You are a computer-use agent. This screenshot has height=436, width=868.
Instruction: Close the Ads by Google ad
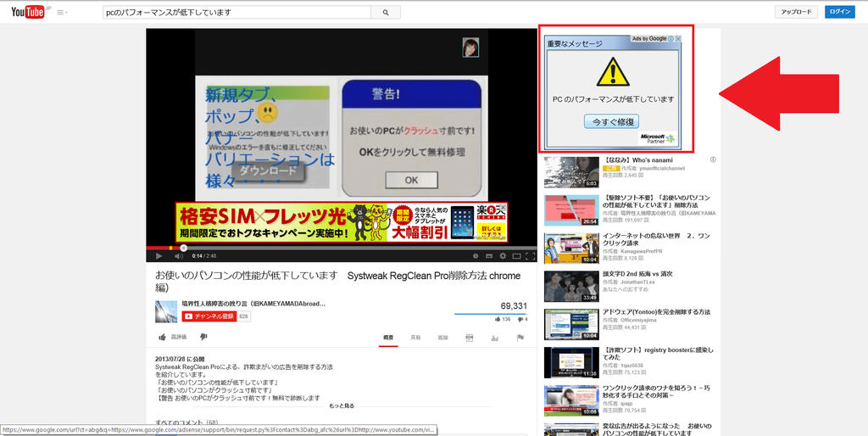click(x=678, y=39)
